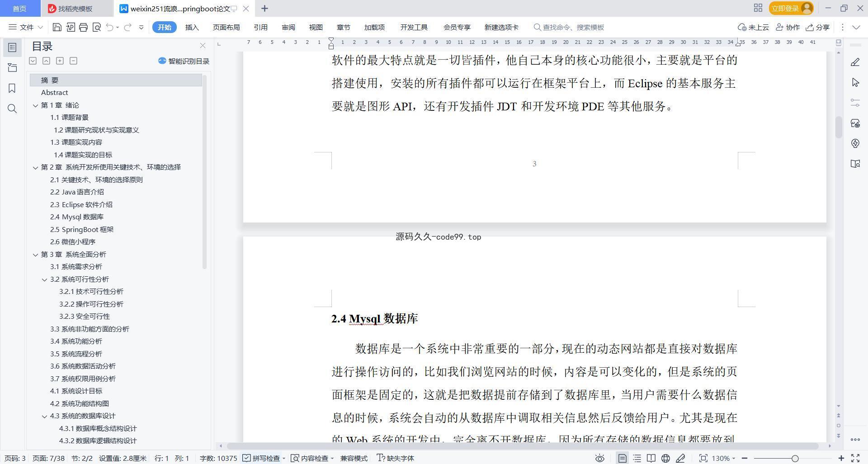Image resolution: width=868 pixels, height=464 pixels.
Task: Open the outline (目录) sidebar panel icon
Action: 12,47
